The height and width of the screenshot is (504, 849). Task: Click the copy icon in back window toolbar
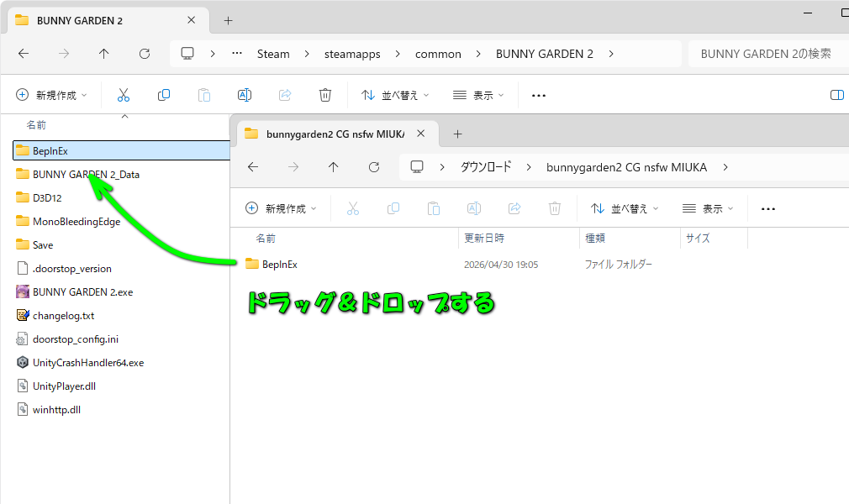click(164, 95)
